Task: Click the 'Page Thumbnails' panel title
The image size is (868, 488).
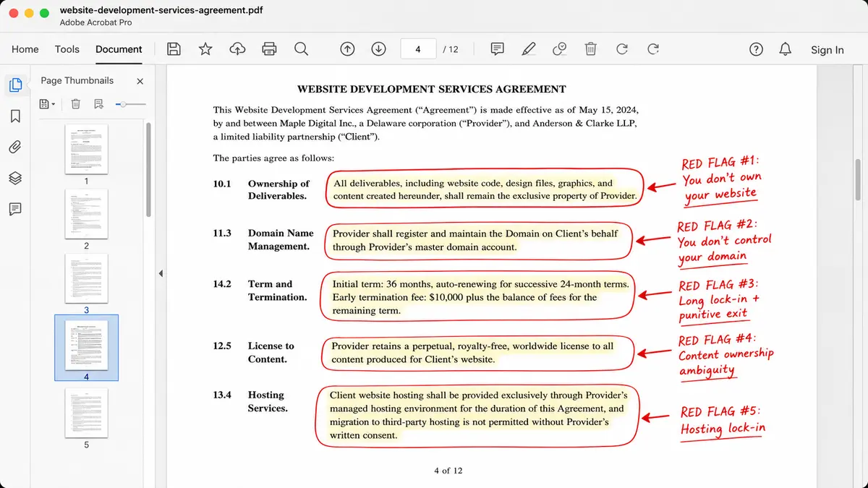Action: [x=77, y=81]
